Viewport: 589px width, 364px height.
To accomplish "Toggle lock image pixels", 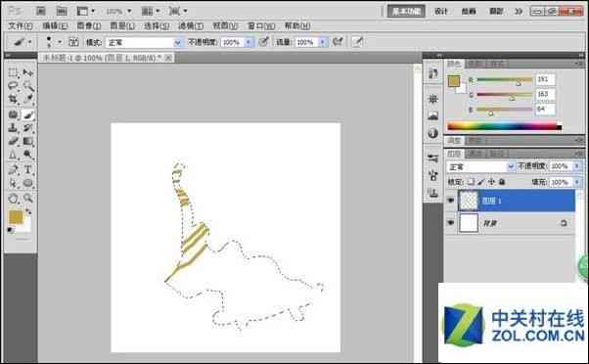I will [481, 182].
